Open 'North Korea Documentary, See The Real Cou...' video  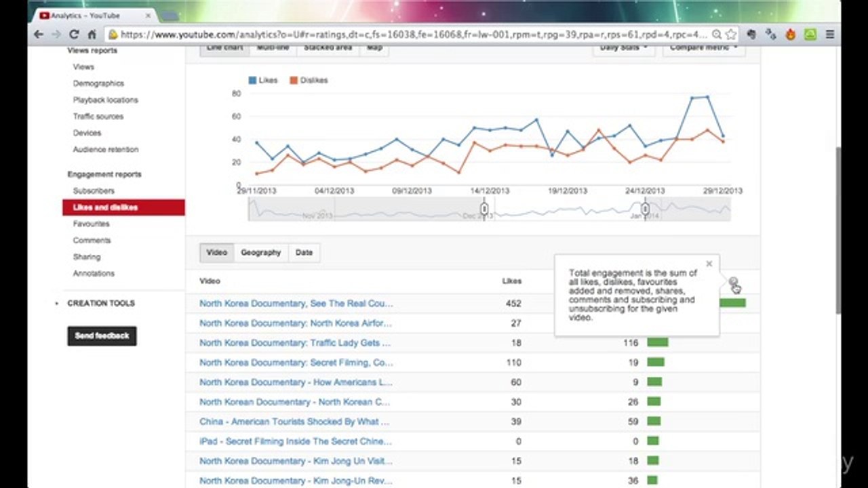point(296,304)
